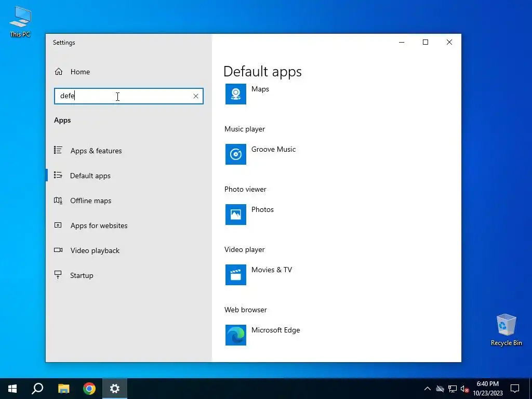Image resolution: width=532 pixels, height=399 pixels.
Task: Click the Startup icon in sidebar
Action: [58, 275]
